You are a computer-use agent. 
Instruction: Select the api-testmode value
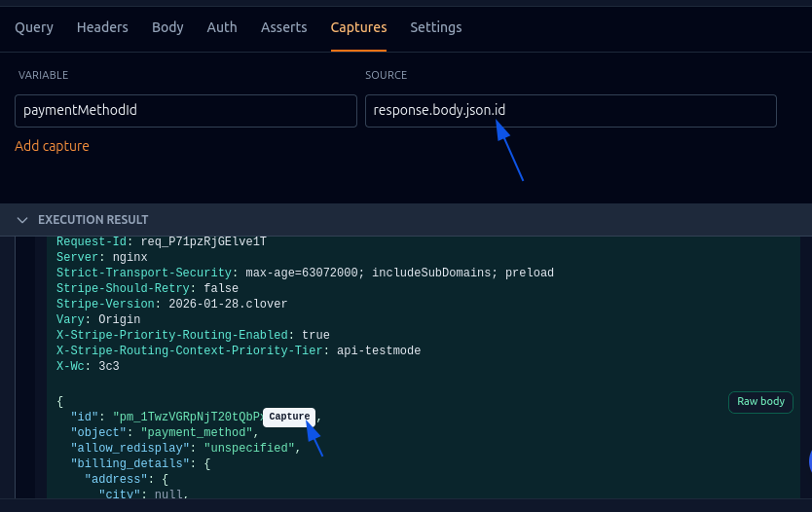(379, 350)
